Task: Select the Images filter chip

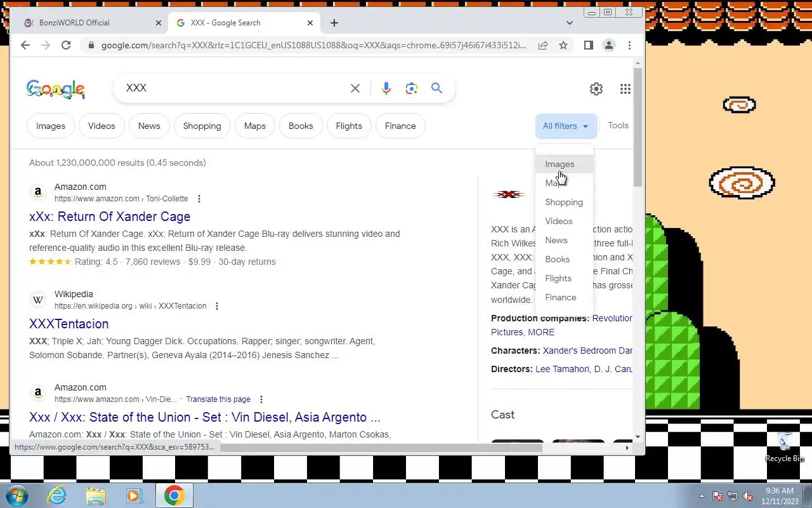Action: [51, 126]
